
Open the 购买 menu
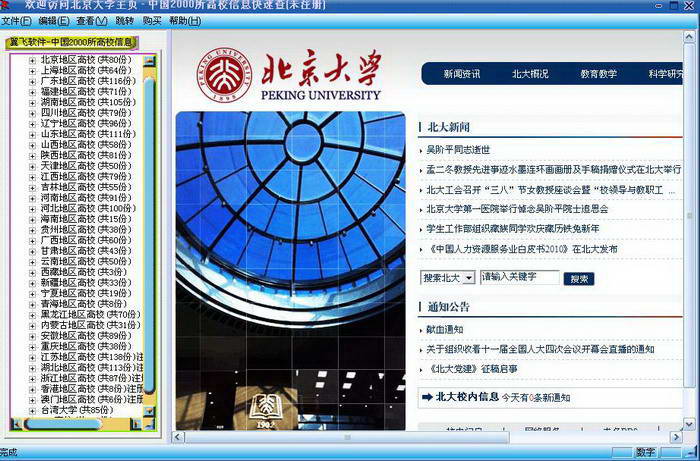click(x=152, y=21)
